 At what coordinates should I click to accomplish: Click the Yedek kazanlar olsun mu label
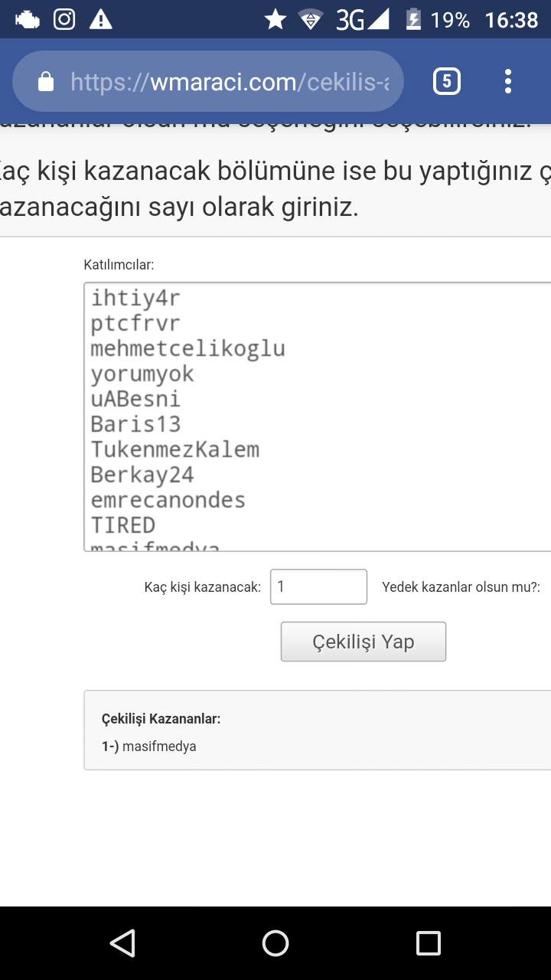461,587
